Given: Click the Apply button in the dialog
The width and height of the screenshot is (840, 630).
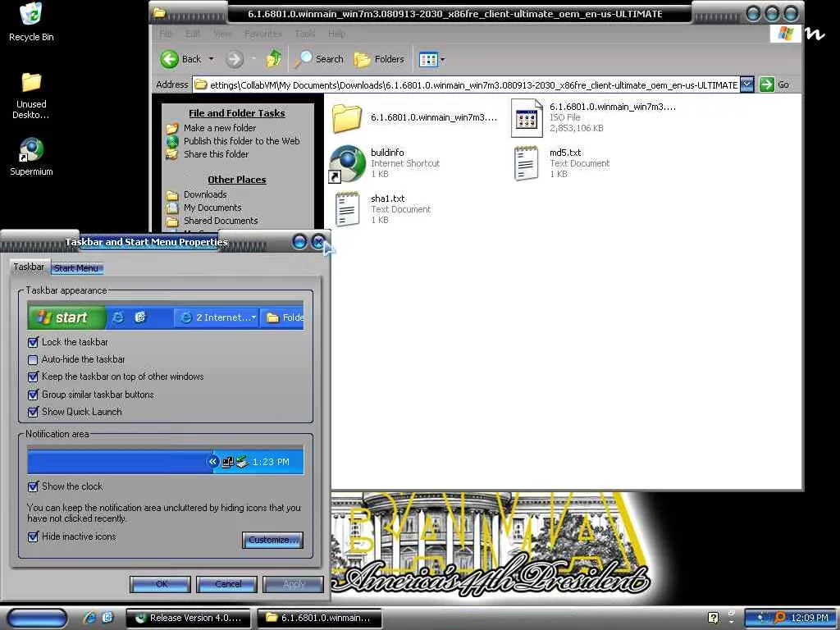Looking at the screenshot, I should point(293,584).
